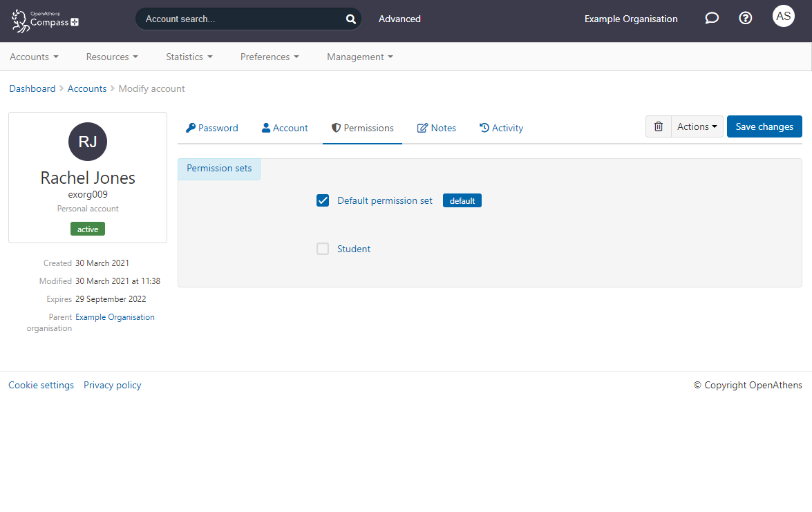Click the AS user avatar icon
Viewport: 812px width, 512px height.
coord(783,16)
